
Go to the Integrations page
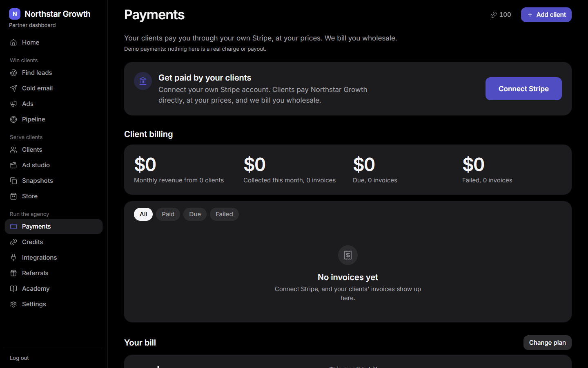point(53,258)
